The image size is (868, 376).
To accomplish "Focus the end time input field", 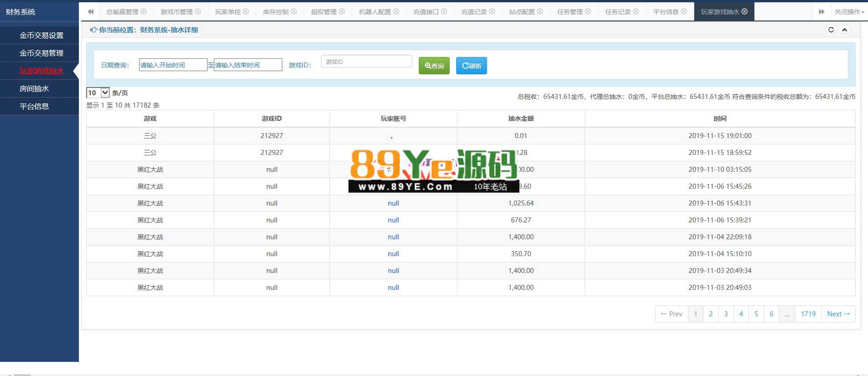I will click(x=248, y=65).
